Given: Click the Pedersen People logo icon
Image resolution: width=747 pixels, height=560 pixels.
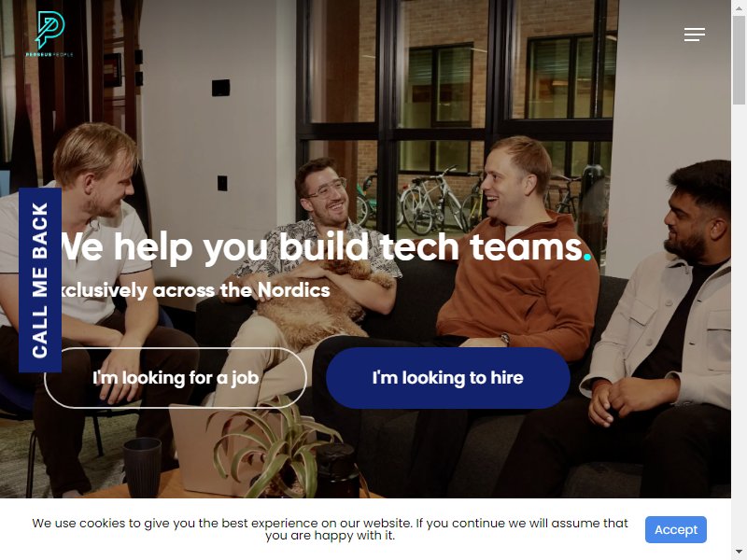Looking at the screenshot, I should pos(49,29).
